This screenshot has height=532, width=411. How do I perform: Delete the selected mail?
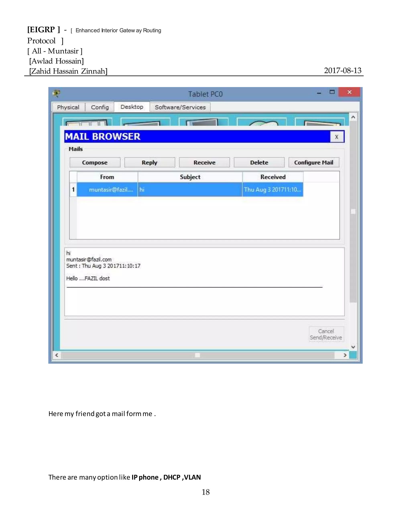pyautogui.click(x=259, y=162)
